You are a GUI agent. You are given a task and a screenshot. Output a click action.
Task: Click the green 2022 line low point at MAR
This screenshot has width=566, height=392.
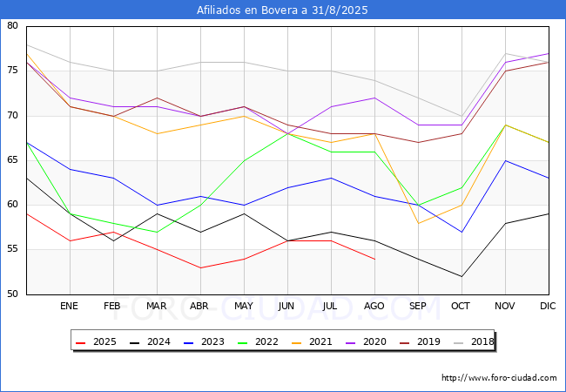click(x=157, y=232)
